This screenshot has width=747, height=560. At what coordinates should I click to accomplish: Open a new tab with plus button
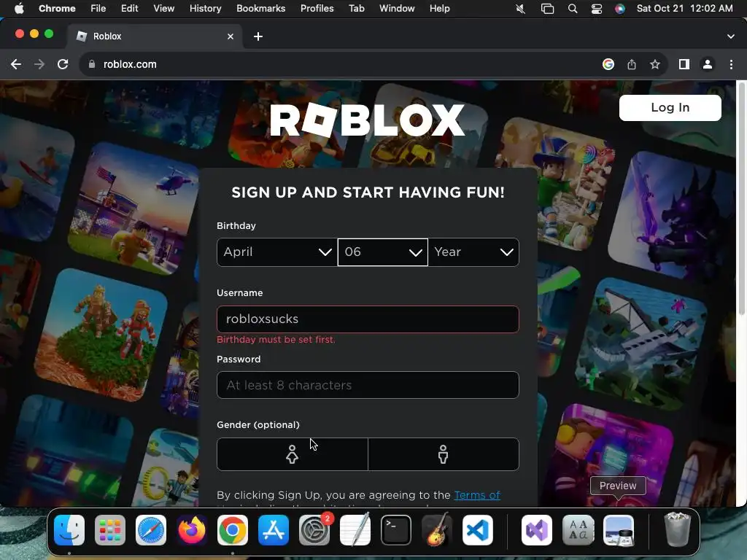coord(258,36)
